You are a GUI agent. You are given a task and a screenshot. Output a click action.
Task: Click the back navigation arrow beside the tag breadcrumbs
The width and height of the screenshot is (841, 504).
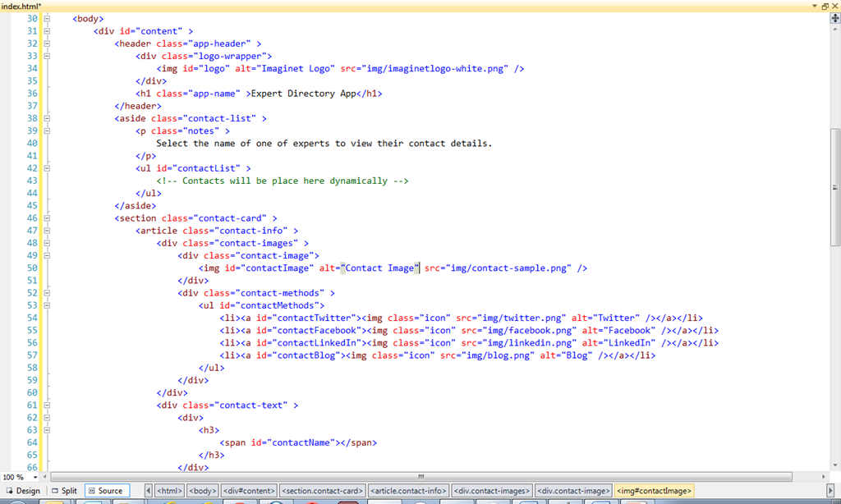point(148,490)
